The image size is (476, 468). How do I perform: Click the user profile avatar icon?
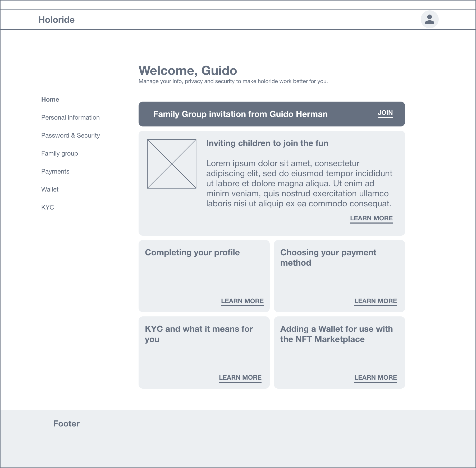pyautogui.click(x=429, y=19)
